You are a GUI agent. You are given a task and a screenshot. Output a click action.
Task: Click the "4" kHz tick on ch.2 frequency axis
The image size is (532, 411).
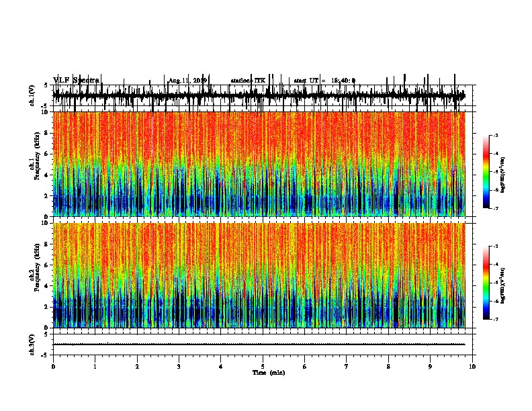click(48, 286)
